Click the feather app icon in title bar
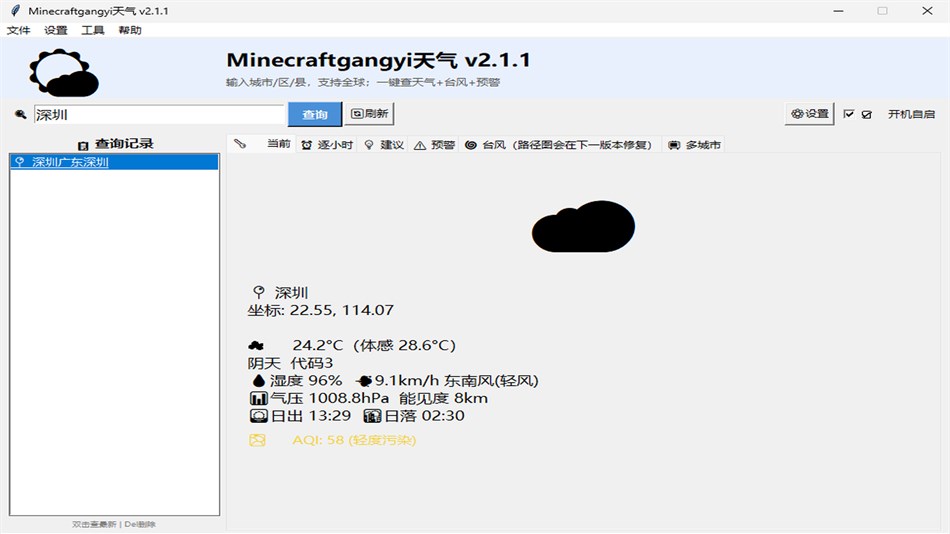 [x=15, y=11]
